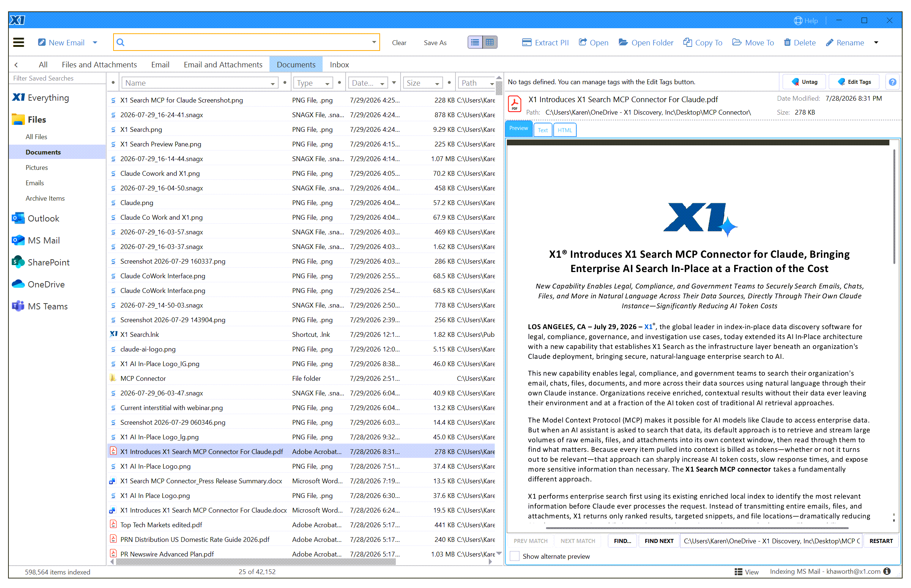This screenshot has width=911, height=588.
Task: Click the Clear button
Action: [x=399, y=43]
